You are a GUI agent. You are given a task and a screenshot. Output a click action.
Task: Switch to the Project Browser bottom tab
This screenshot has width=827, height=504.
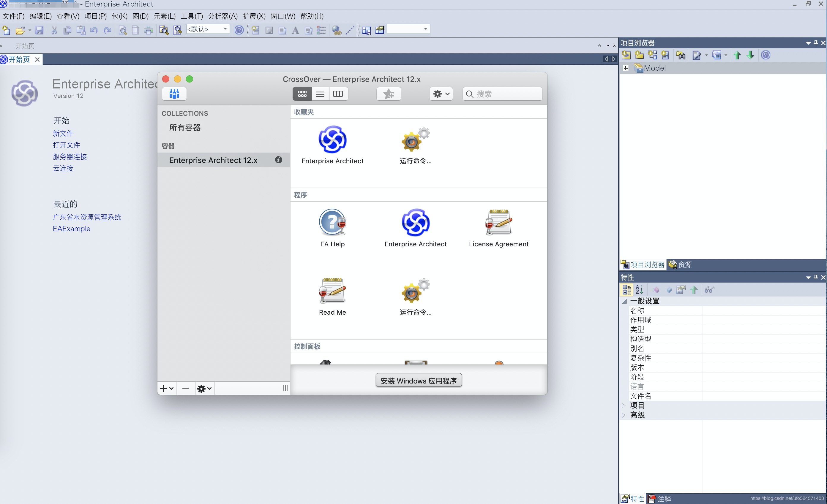click(x=643, y=264)
